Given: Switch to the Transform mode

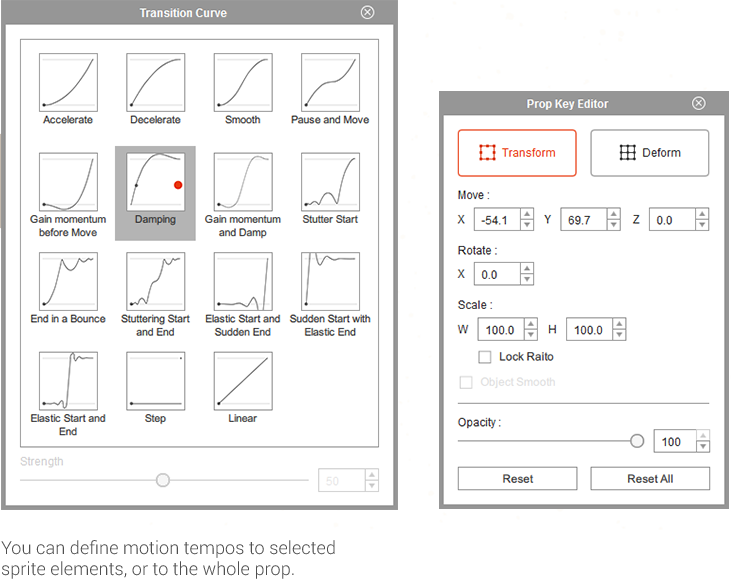Looking at the screenshot, I should 517,153.
